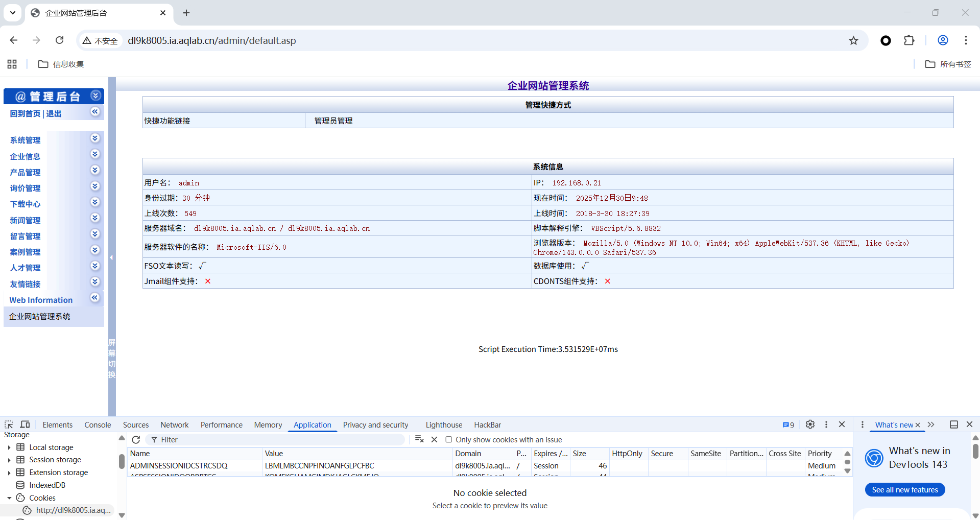Open a new browser tab
The height and width of the screenshot is (520, 980).
click(x=186, y=13)
